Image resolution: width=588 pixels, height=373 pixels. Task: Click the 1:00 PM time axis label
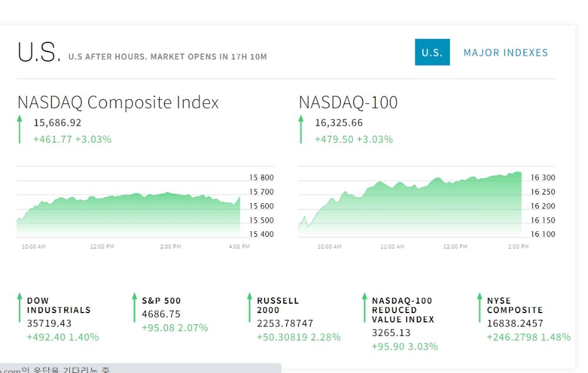point(518,247)
